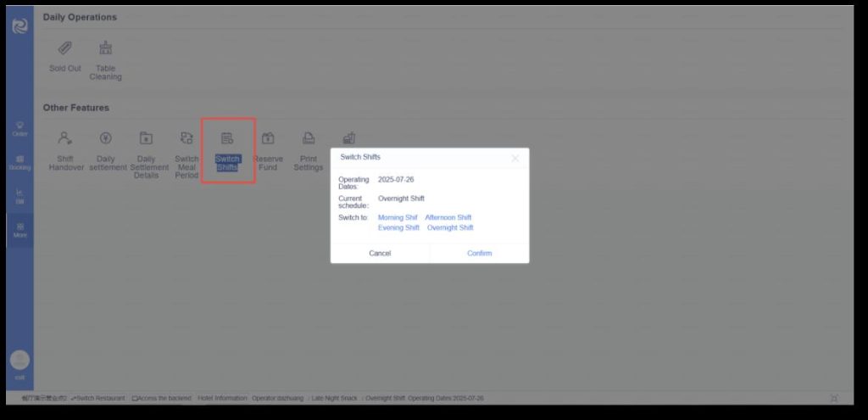The height and width of the screenshot is (420, 868).
Task: Open the Shift Handover icon
Action: (x=64, y=138)
